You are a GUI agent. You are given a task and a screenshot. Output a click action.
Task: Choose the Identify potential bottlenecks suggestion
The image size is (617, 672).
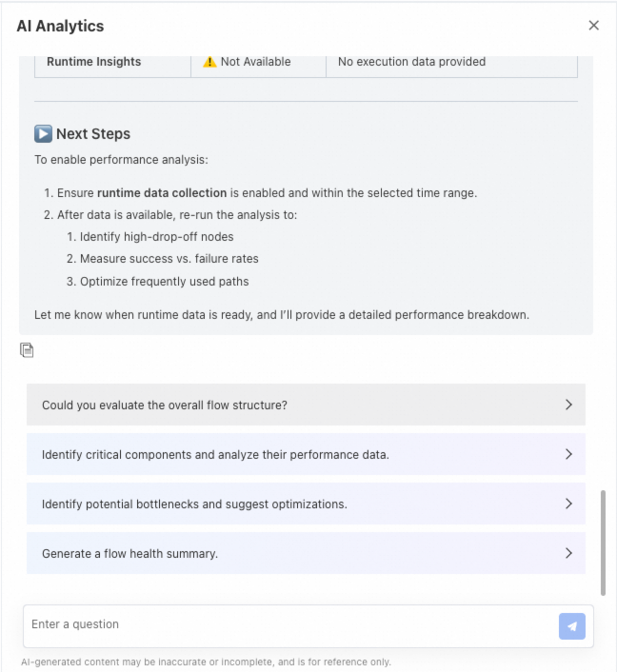(x=194, y=504)
